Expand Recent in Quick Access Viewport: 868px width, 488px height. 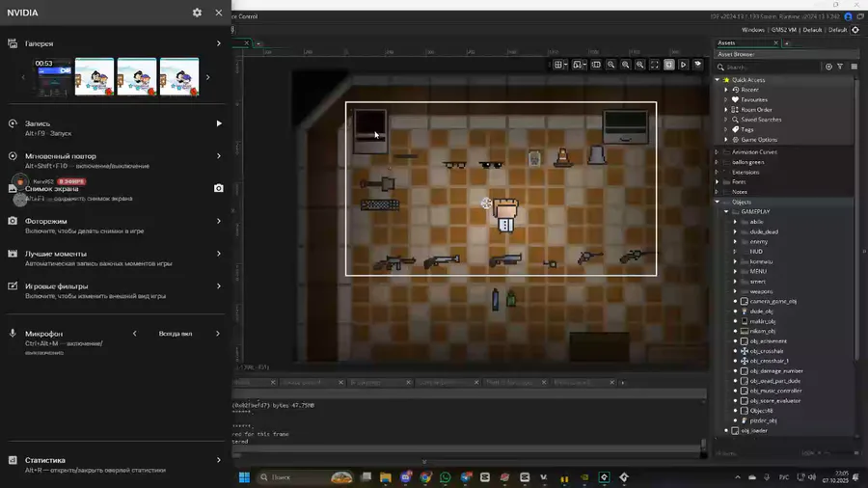(726, 90)
